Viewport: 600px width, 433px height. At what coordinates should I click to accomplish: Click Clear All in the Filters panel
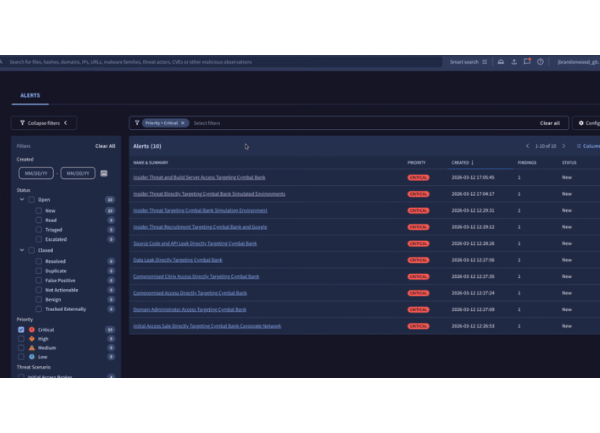coord(105,146)
